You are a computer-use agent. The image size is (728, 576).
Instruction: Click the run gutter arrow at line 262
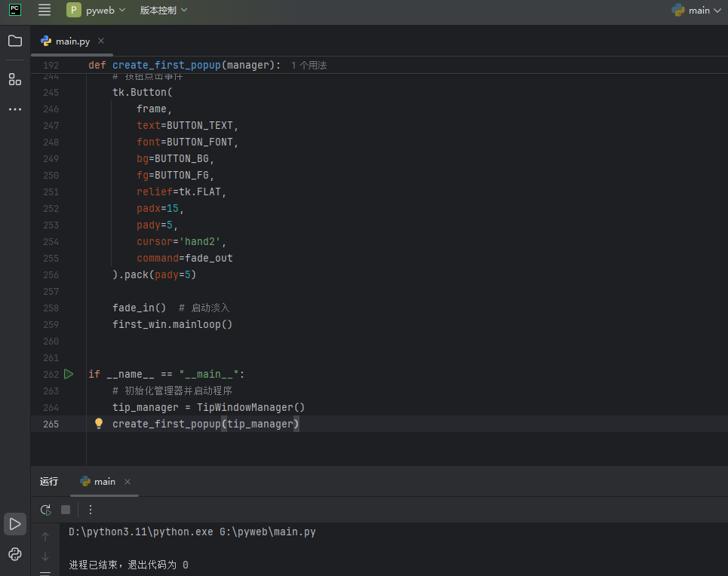(69, 374)
